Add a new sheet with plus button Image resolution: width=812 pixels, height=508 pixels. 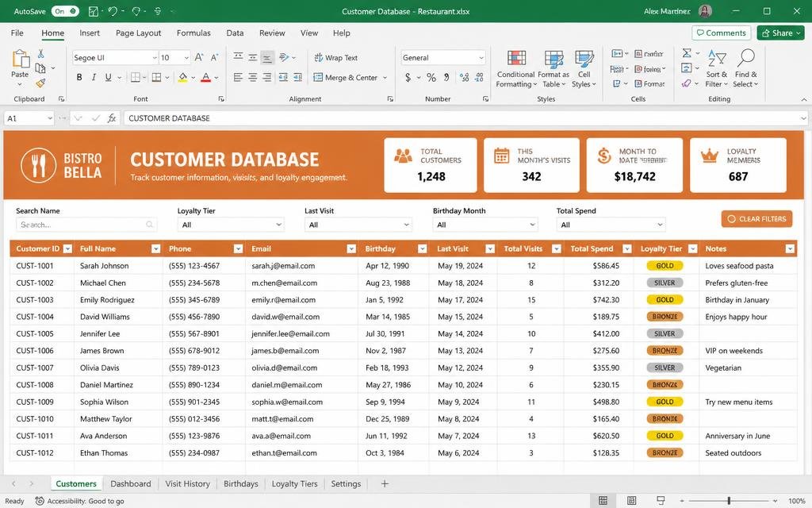[385, 483]
